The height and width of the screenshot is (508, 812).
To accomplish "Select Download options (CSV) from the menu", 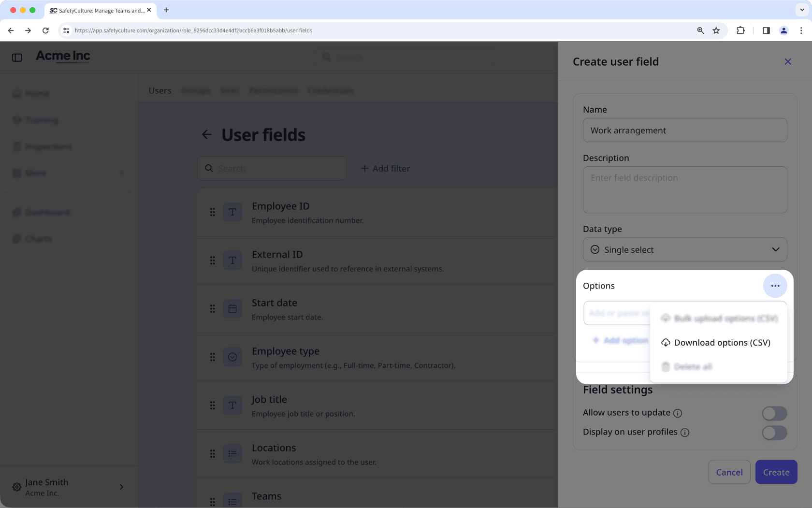I will [x=715, y=342].
